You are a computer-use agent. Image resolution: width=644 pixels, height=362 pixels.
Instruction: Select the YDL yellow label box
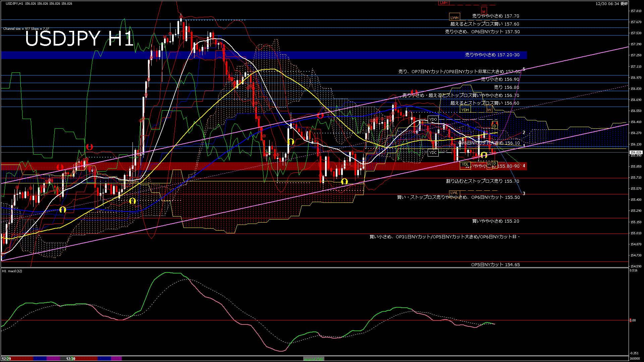[x=465, y=164]
